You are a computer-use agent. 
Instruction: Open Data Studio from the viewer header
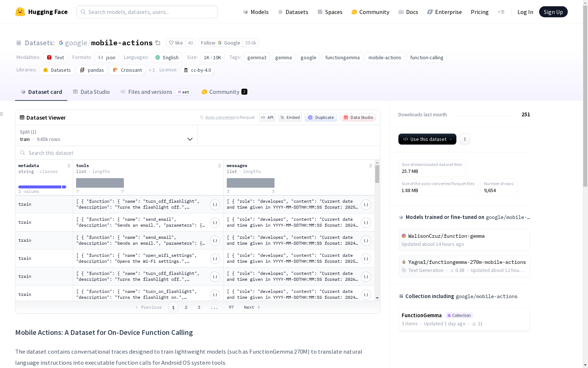click(358, 117)
